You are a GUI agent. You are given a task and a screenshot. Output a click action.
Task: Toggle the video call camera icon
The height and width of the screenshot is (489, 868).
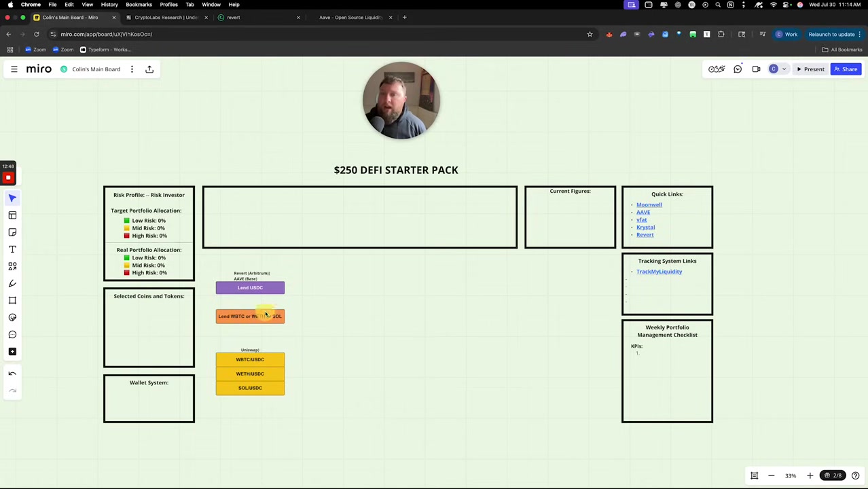(x=756, y=69)
